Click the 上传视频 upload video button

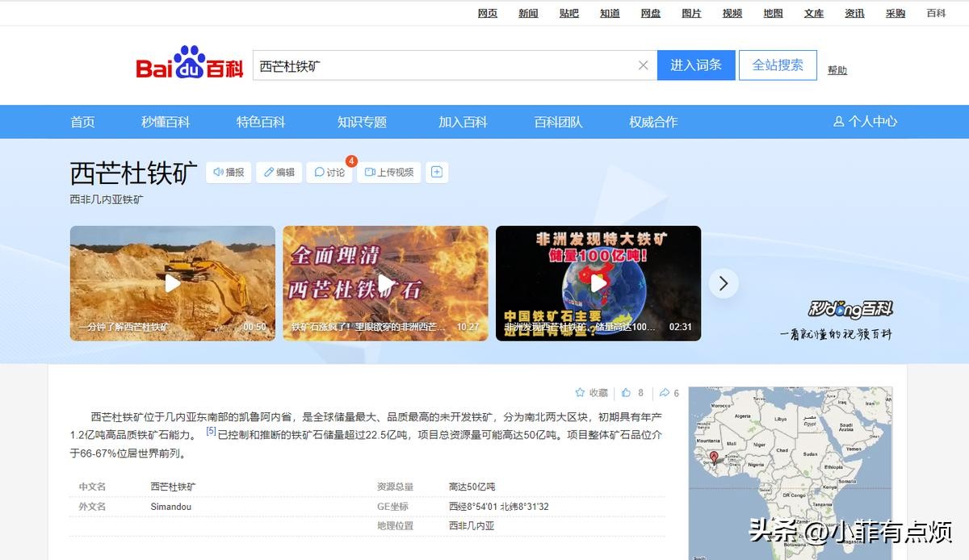click(x=389, y=172)
